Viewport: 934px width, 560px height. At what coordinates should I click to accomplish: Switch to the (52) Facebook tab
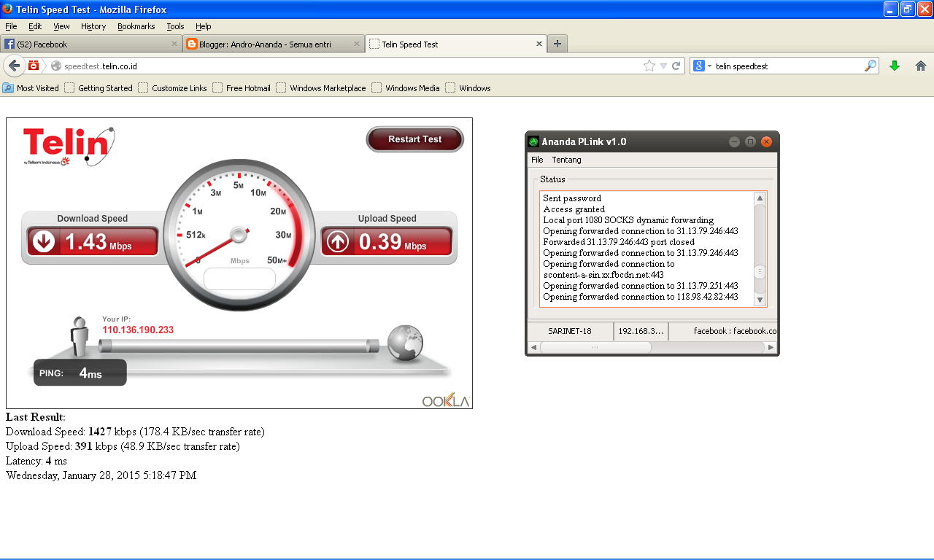tap(91, 44)
